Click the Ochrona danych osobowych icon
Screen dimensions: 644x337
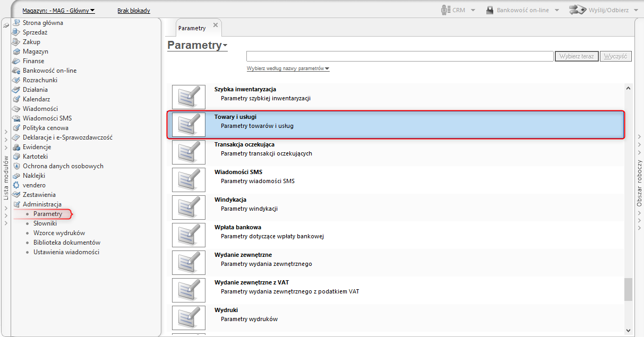coord(16,166)
